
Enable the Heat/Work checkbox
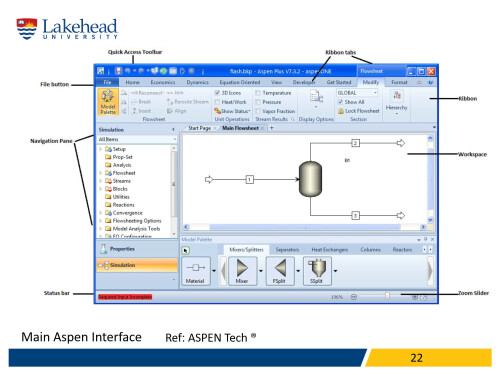click(217, 102)
